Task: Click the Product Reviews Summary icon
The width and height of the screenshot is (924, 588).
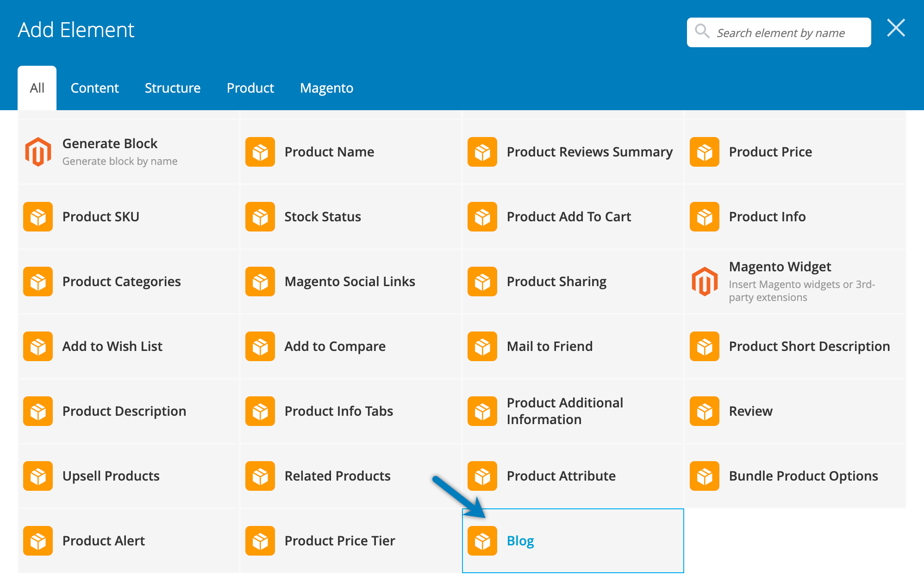Action: 482,152
